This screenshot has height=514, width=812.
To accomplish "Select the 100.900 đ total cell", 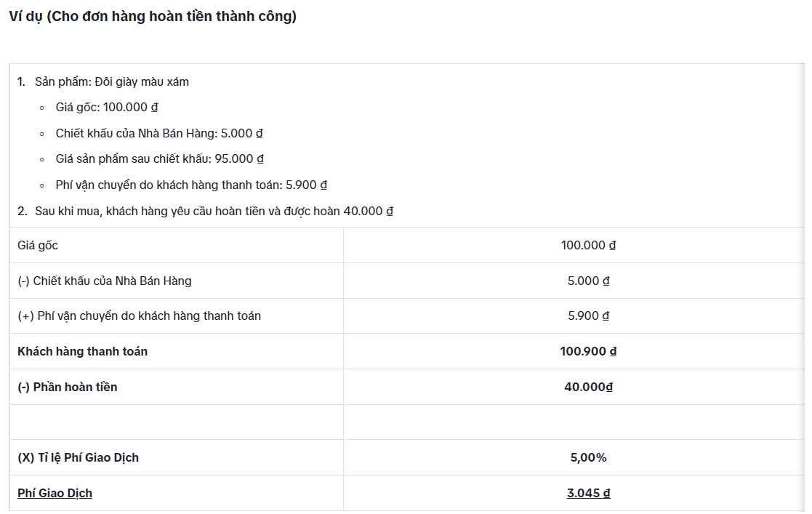I will pyautogui.click(x=588, y=352).
